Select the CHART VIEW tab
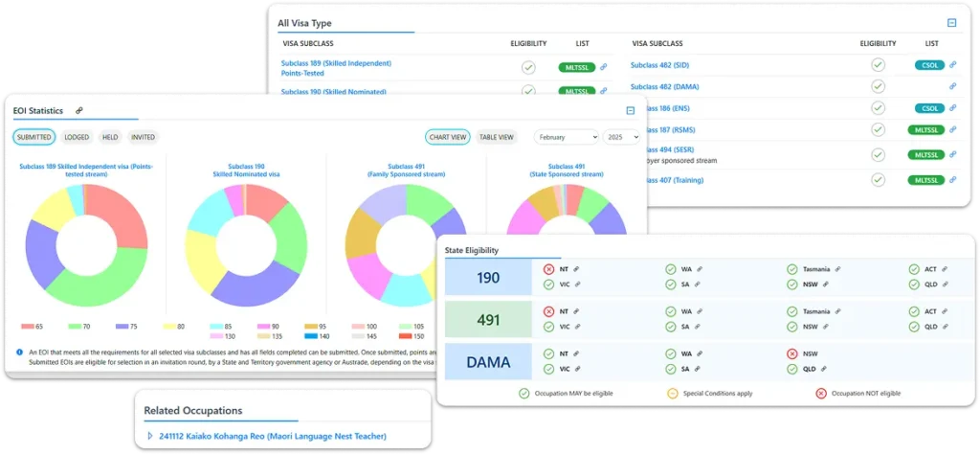Image resolution: width=980 pixels, height=455 pixels. pyautogui.click(x=447, y=137)
